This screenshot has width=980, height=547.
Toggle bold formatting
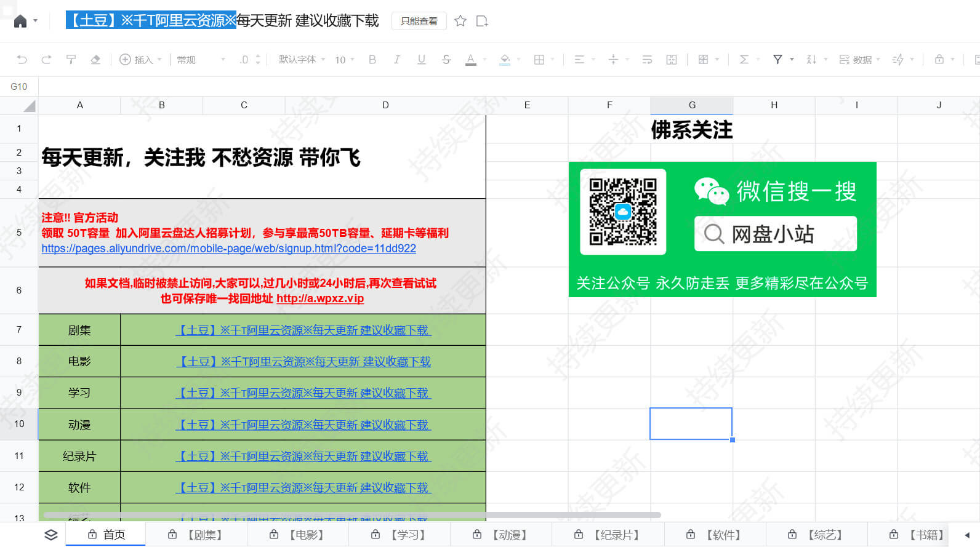372,60
